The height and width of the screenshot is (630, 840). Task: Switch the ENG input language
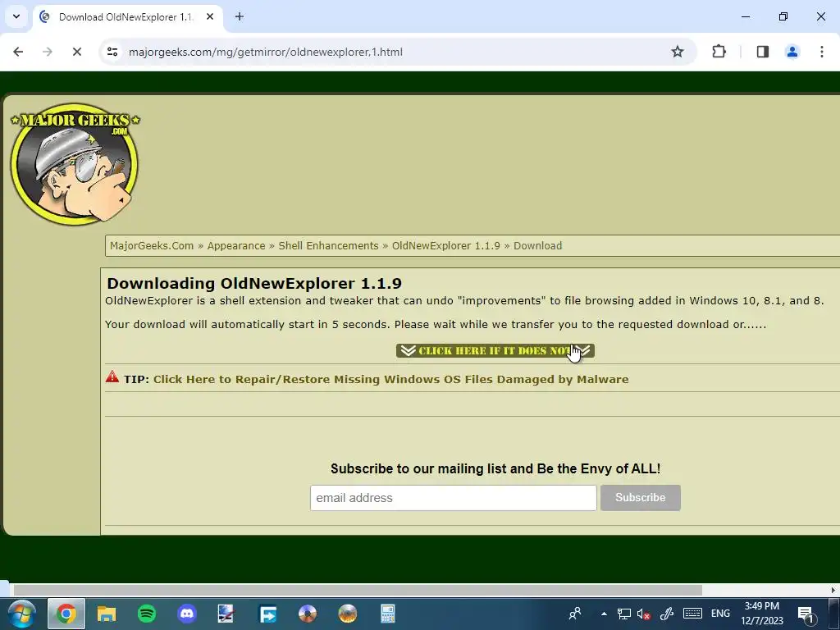tap(720, 614)
